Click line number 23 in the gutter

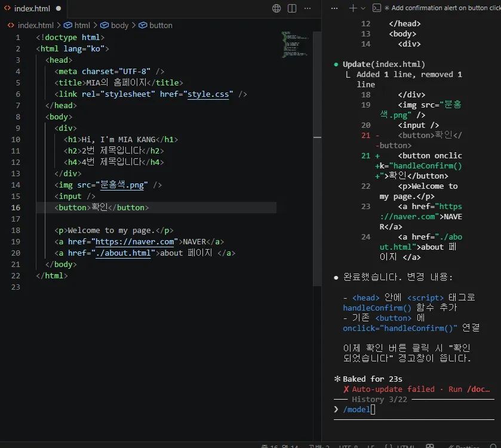click(x=16, y=287)
